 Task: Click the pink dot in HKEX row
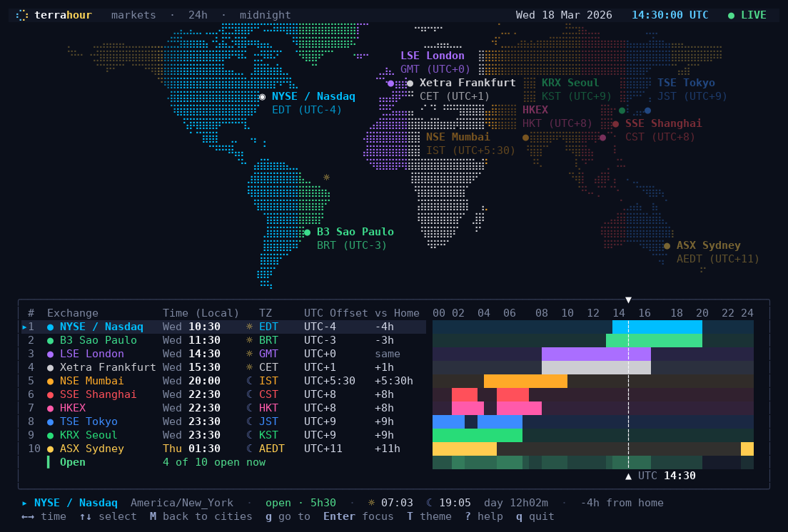[50, 409]
